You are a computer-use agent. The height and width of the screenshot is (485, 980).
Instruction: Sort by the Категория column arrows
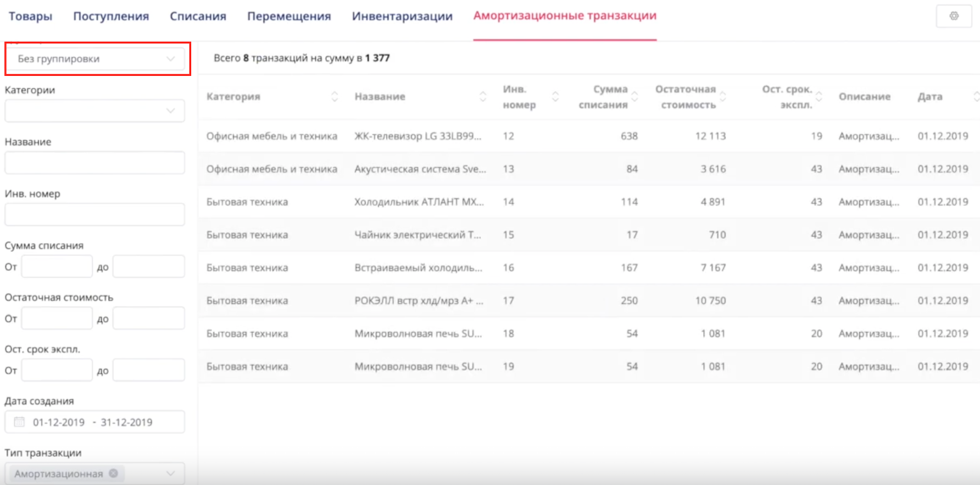pyautogui.click(x=335, y=97)
